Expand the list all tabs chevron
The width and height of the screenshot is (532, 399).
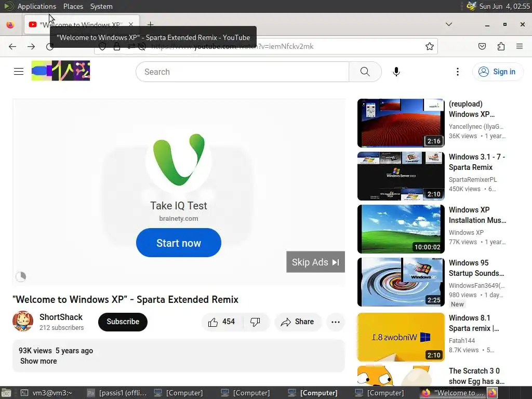(x=448, y=24)
